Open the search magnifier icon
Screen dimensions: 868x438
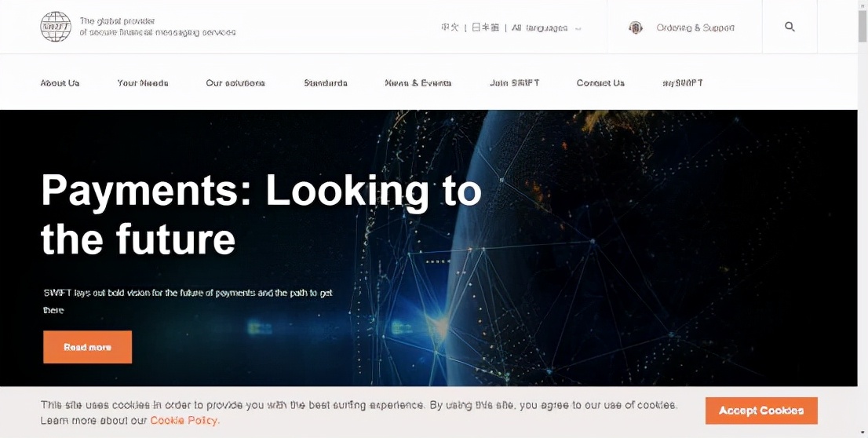pyautogui.click(x=790, y=27)
